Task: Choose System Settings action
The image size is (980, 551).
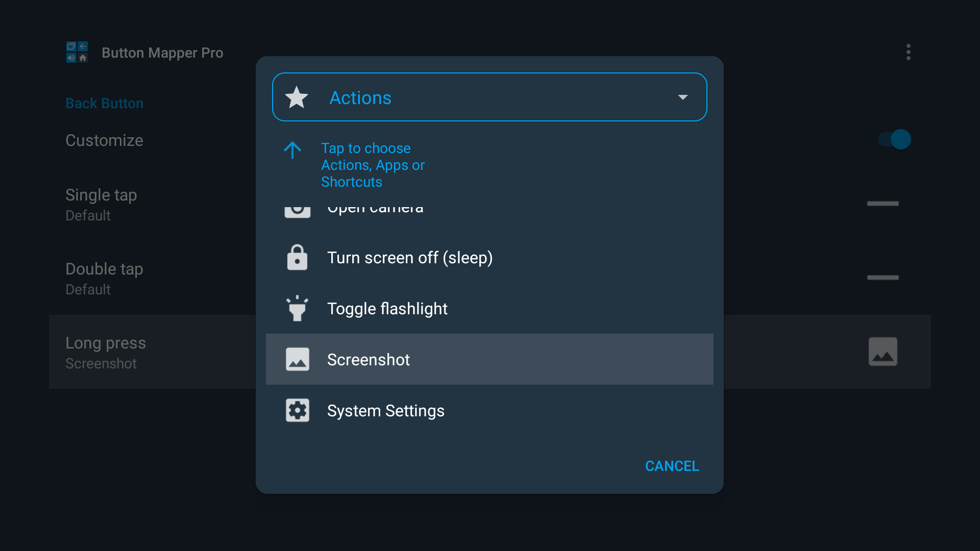Action: pos(385,411)
